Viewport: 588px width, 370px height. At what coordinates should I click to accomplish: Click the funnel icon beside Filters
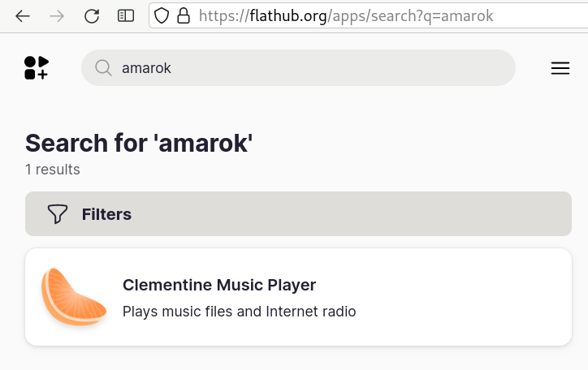point(58,214)
